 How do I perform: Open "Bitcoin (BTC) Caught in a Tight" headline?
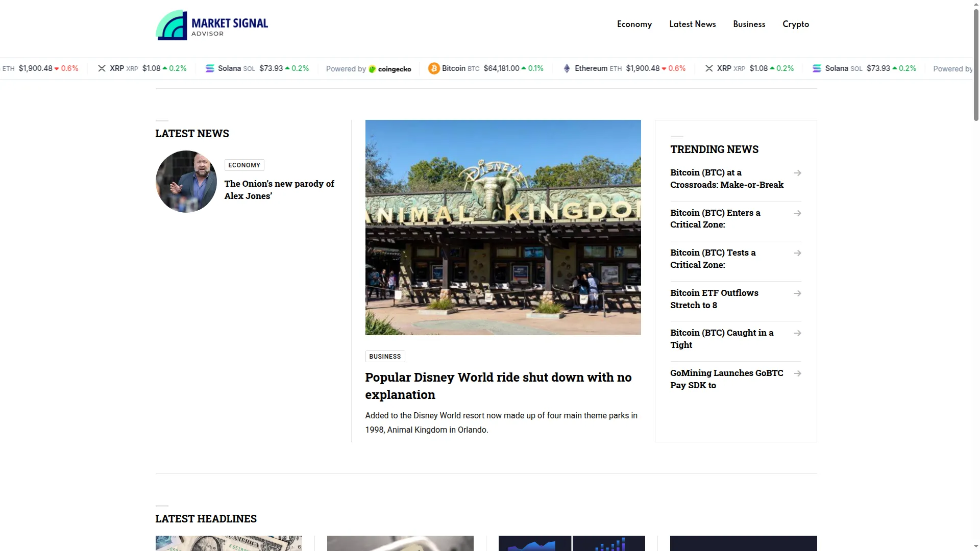coord(722,339)
